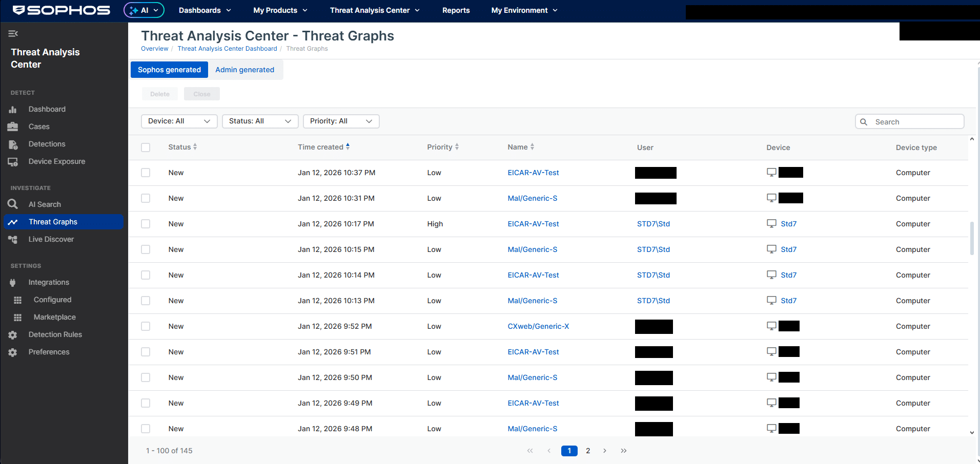The image size is (980, 464).
Task: Check the CXweb/Generic-X row checkbox
Action: point(146,326)
